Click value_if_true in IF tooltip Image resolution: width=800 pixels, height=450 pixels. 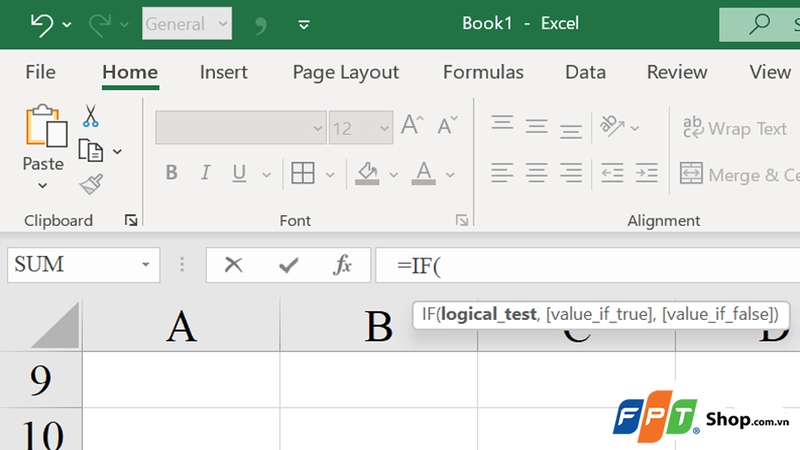point(599,314)
